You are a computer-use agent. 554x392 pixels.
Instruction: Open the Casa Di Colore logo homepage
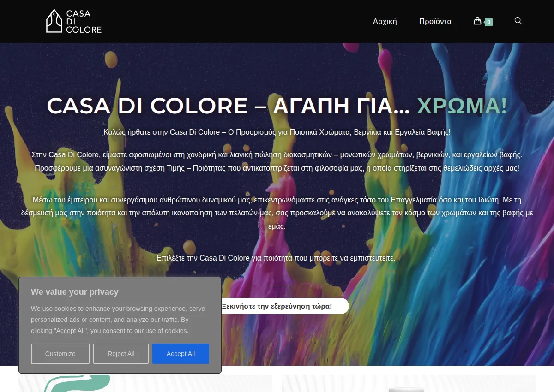click(74, 21)
